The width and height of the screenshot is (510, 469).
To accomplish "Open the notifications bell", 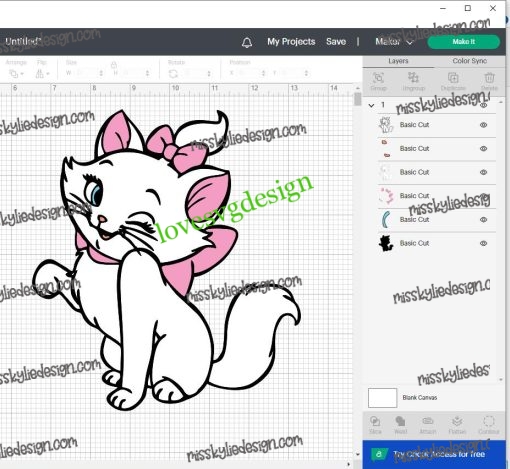I will click(x=247, y=42).
